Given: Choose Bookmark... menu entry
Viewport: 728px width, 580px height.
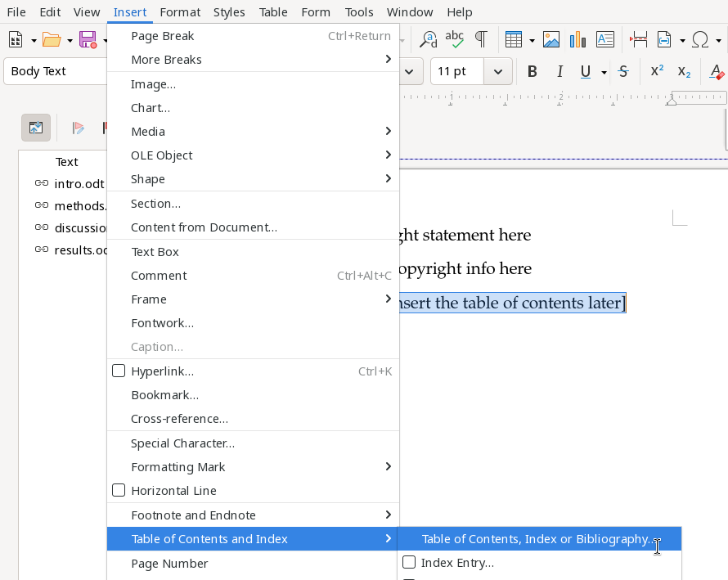Looking at the screenshot, I should [x=253, y=395].
